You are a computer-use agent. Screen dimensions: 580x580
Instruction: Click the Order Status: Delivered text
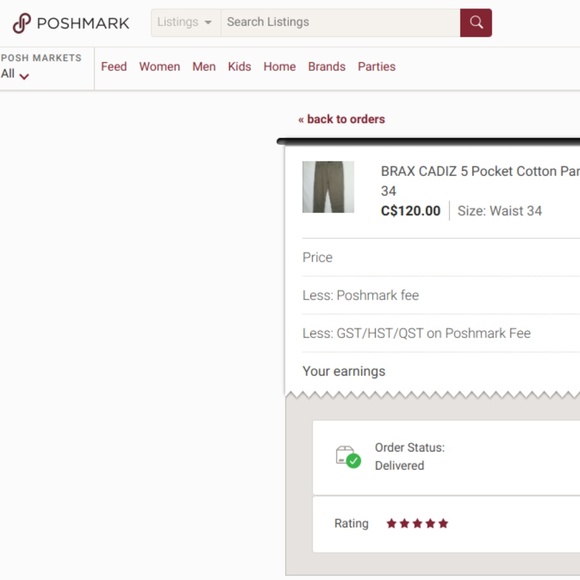[x=410, y=456]
